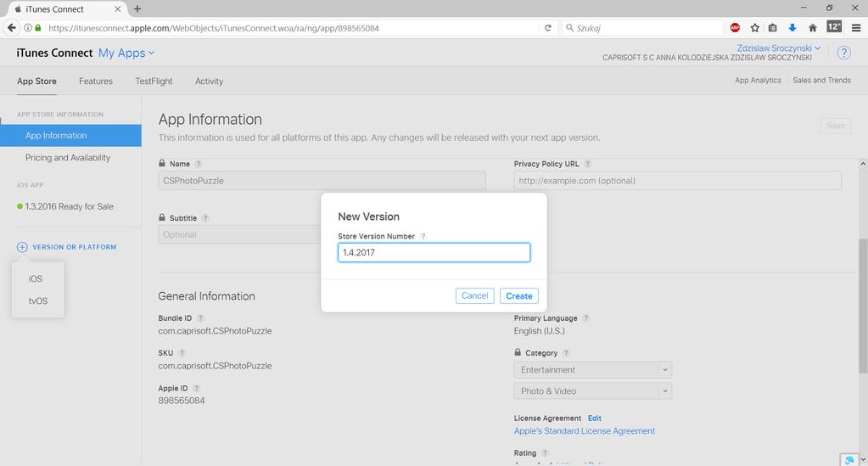Go to the browser home icon
This screenshot has height=466, width=868.
tap(813, 28)
